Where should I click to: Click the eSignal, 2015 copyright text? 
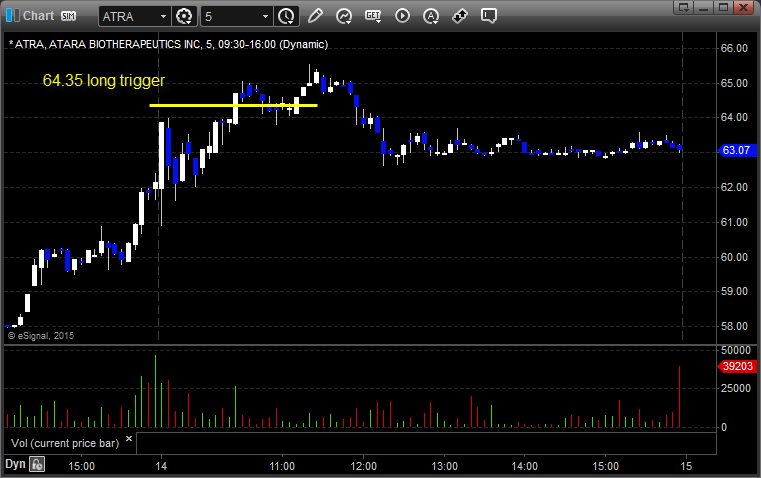(41, 336)
